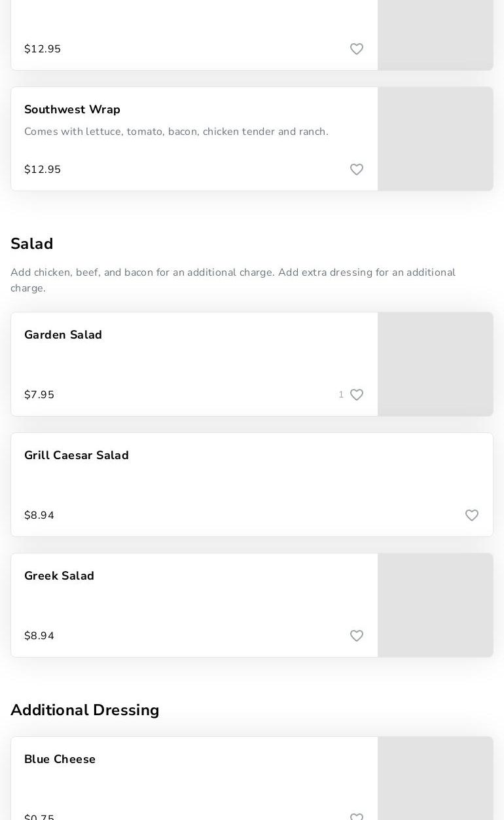Click the Garden Salad like count

pyautogui.click(x=341, y=395)
